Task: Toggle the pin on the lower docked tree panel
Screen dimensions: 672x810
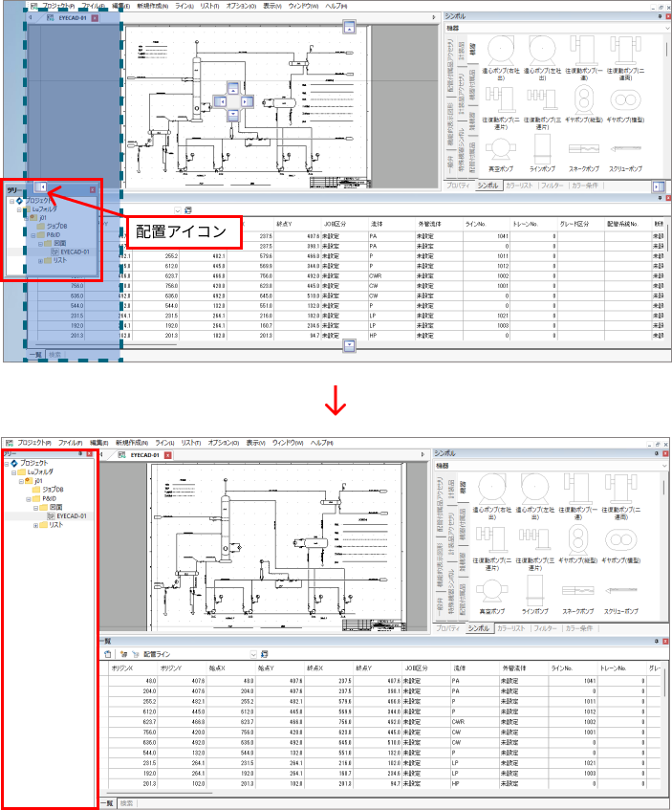Action: pos(81,454)
